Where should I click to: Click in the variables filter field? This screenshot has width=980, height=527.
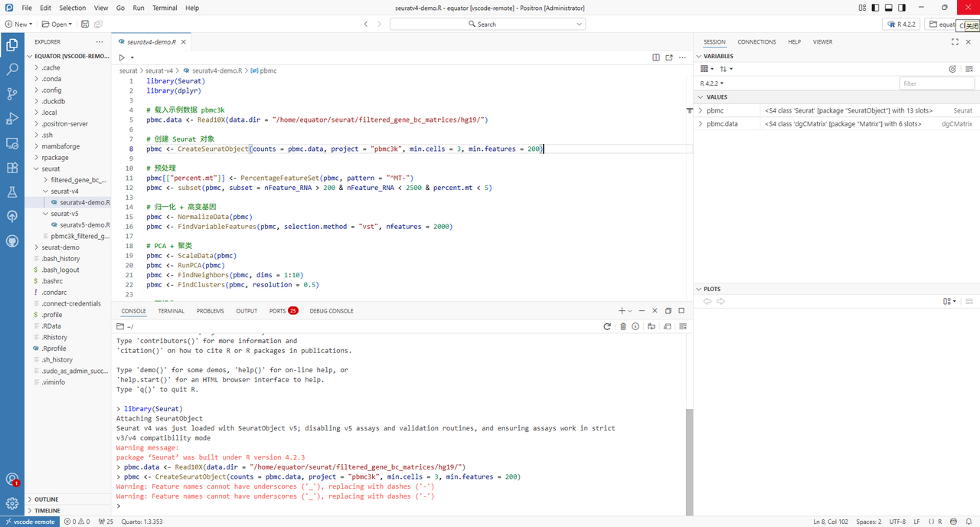936,83
